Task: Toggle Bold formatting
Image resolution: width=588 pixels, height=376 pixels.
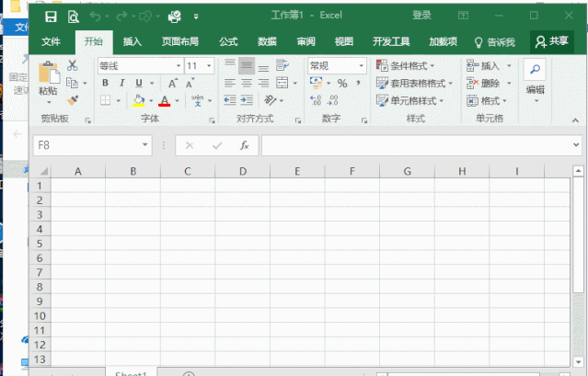Action: 106,84
